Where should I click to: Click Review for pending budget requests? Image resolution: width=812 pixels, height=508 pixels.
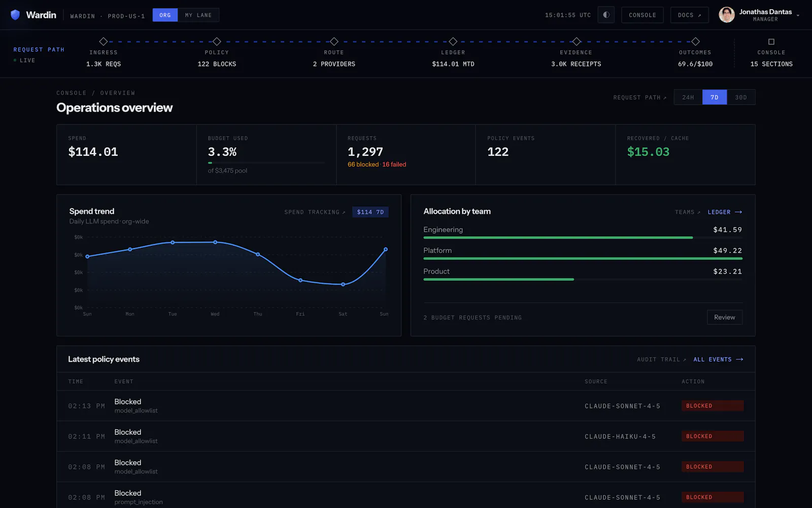coord(725,317)
